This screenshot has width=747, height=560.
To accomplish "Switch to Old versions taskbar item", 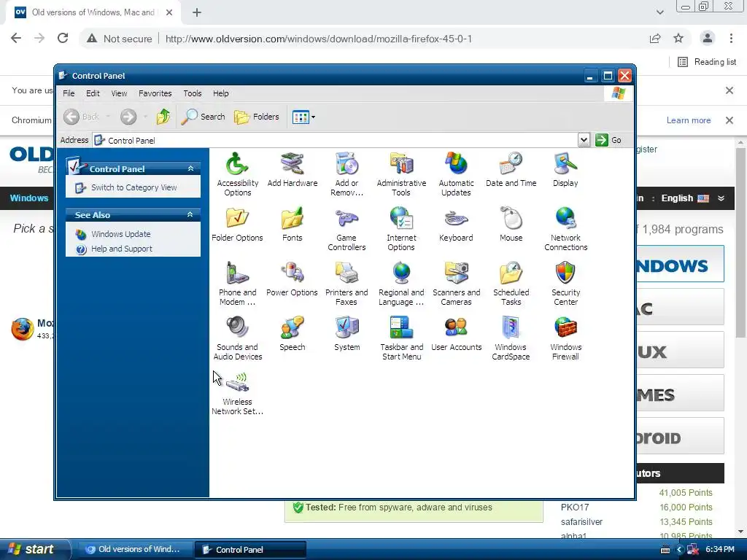I will click(135, 550).
